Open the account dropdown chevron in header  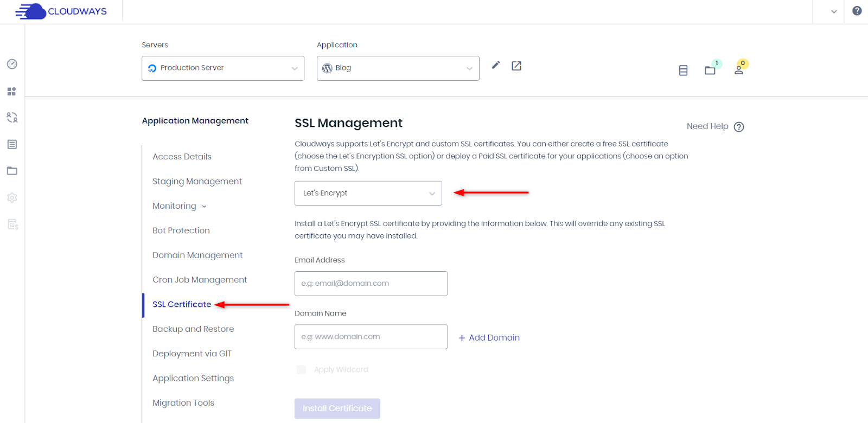coord(834,11)
